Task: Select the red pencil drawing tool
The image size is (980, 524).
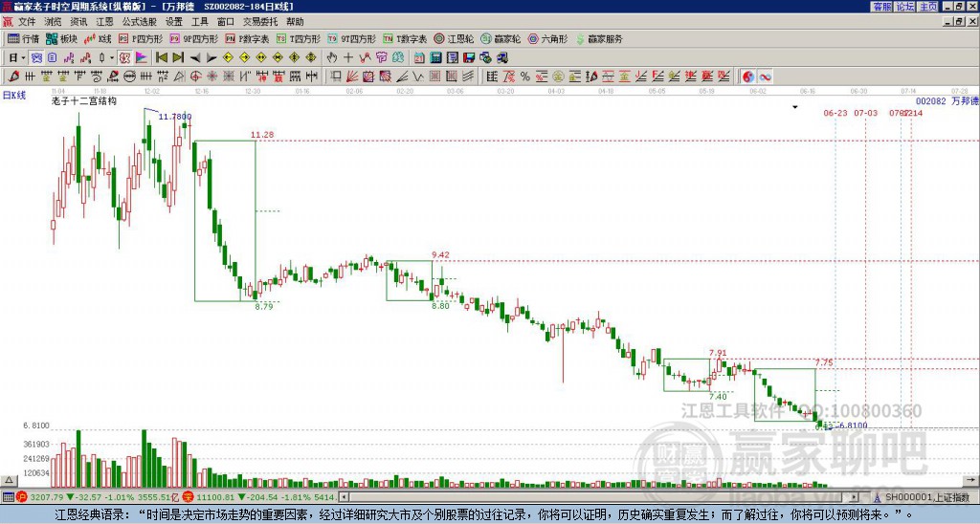Action: (x=13, y=76)
